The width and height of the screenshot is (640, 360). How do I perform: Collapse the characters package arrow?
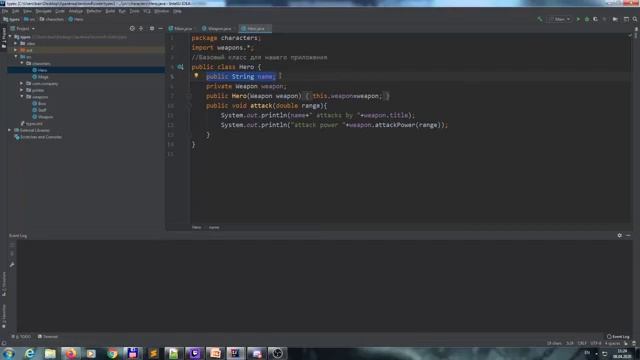pyautogui.click(x=22, y=63)
